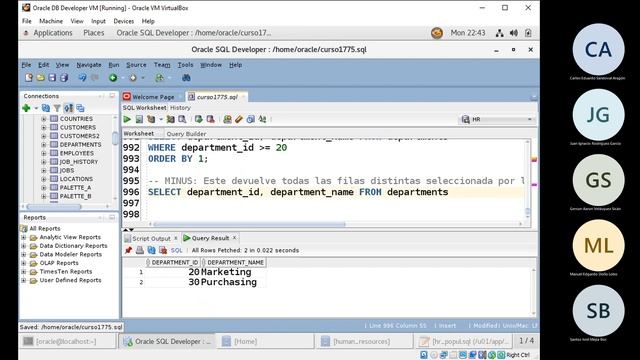Click the Commit icon in worksheet toolbar
Image resolution: width=640 pixels, height=360 pixels.
click(199, 119)
